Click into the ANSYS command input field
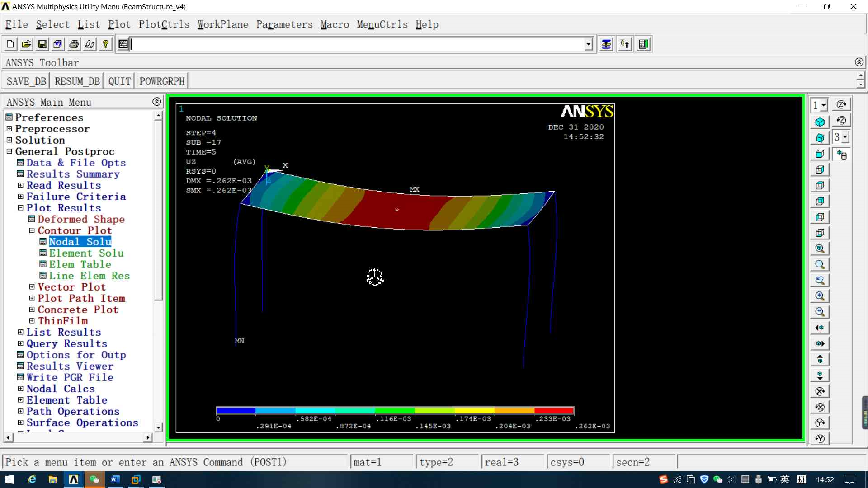This screenshot has height=488, width=868. point(357,44)
